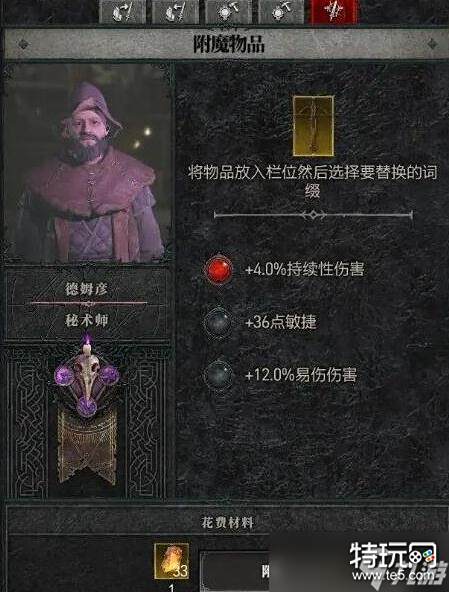Select the red enchant item tab
Screen dimensions: 449x592
click(x=333, y=12)
